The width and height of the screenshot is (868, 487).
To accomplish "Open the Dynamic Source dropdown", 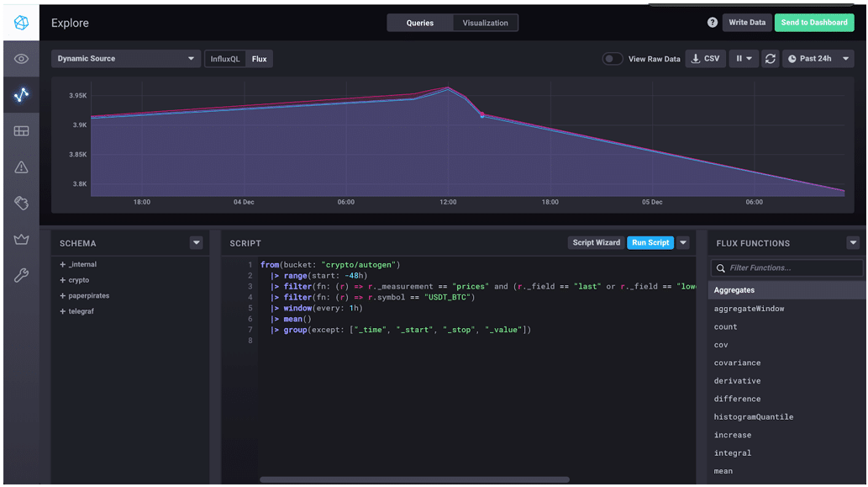I will (x=124, y=59).
